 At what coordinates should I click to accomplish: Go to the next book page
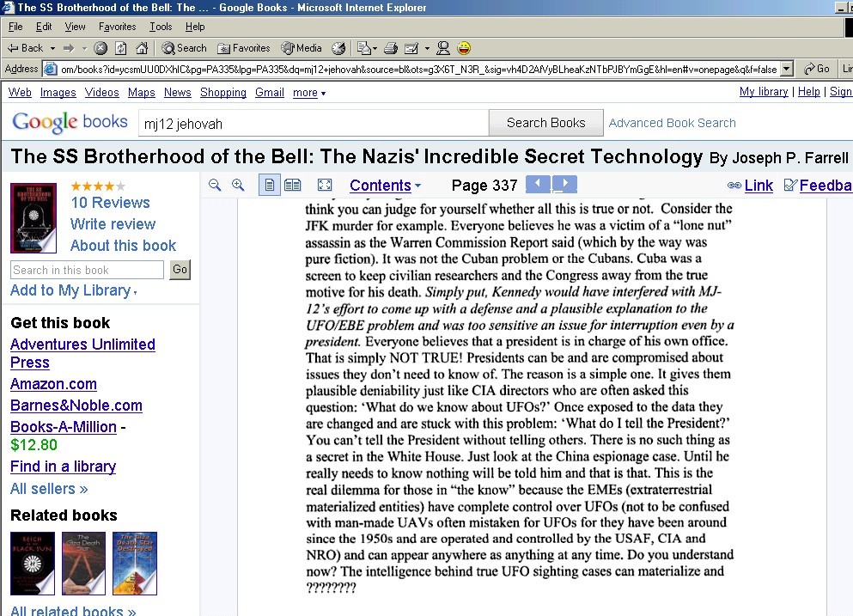pos(564,184)
